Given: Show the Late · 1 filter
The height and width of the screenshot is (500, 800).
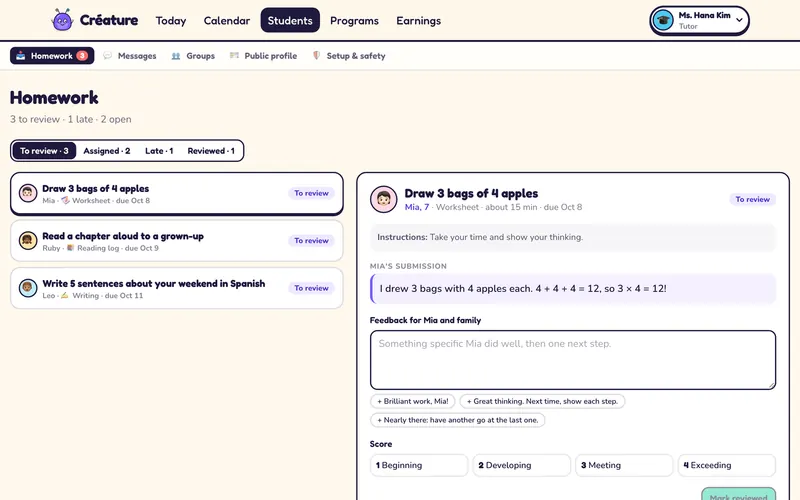Looking at the screenshot, I should (159, 151).
